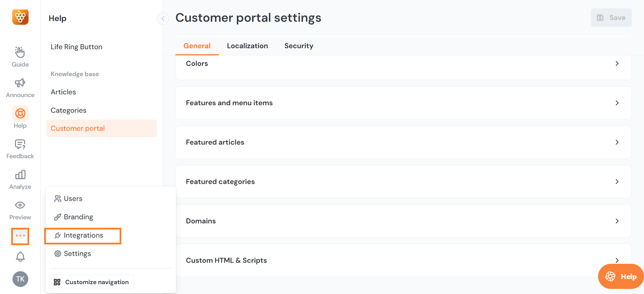Open the Feedback section icon
This screenshot has height=294, width=644.
point(20,144)
